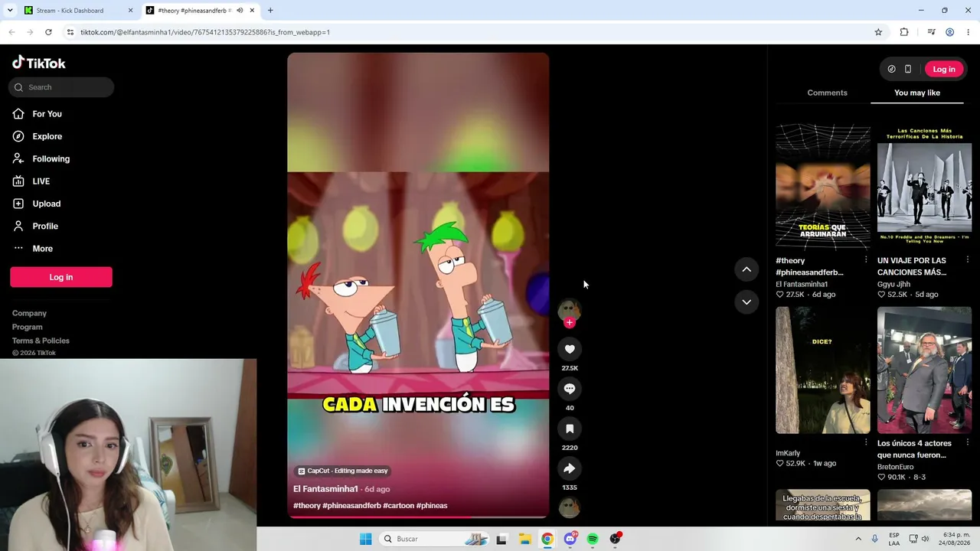The image size is (980, 551).
Task: Open options for Los únicos 4 actores video
Action: [968, 442]
